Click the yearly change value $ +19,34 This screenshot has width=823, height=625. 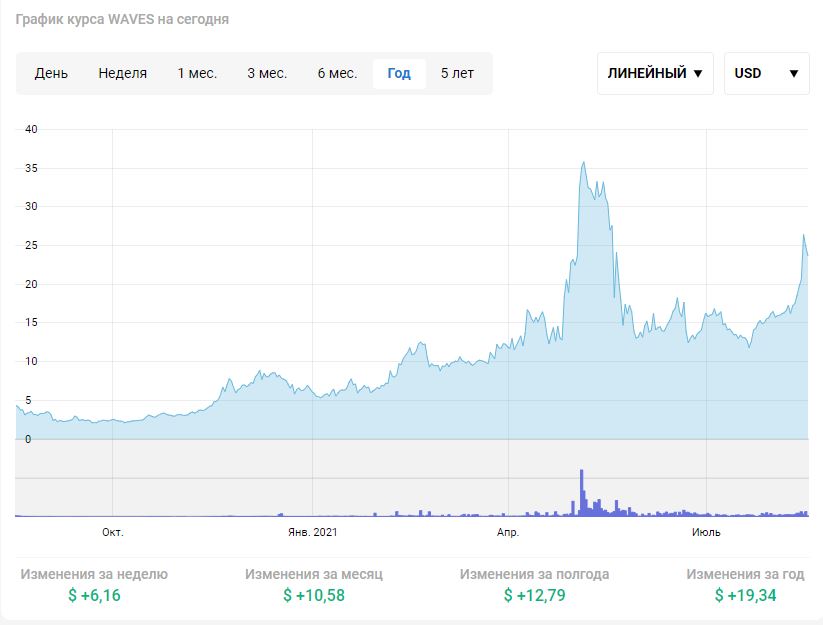(745, 596)
